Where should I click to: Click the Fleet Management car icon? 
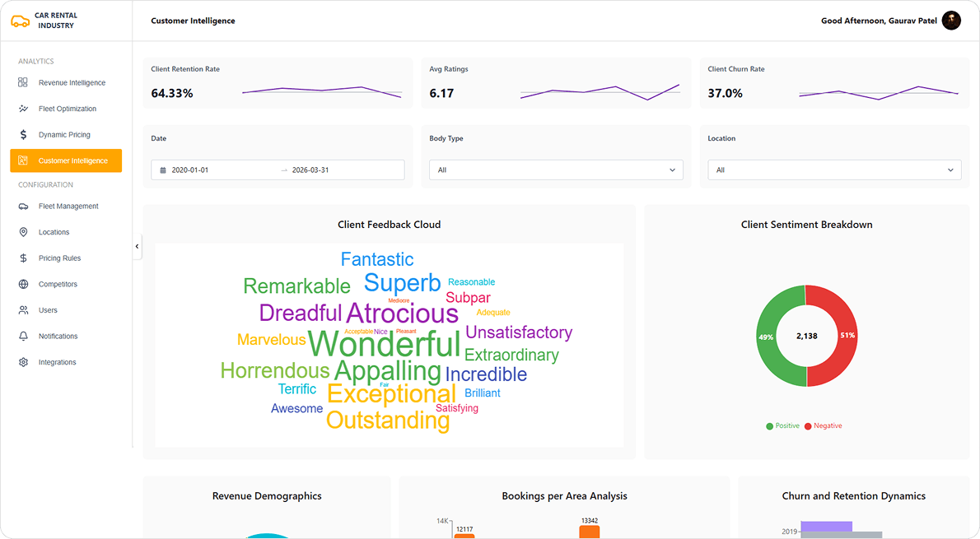[x=23, y=207]
